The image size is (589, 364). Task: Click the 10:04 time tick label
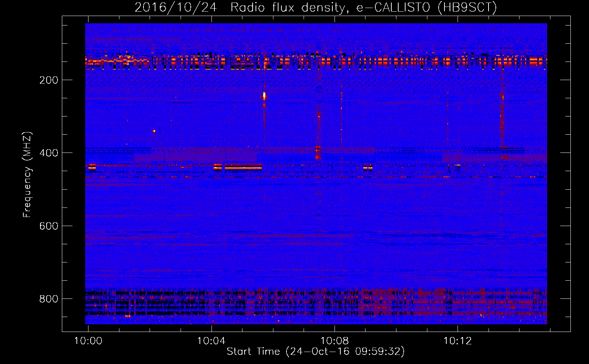212,341
